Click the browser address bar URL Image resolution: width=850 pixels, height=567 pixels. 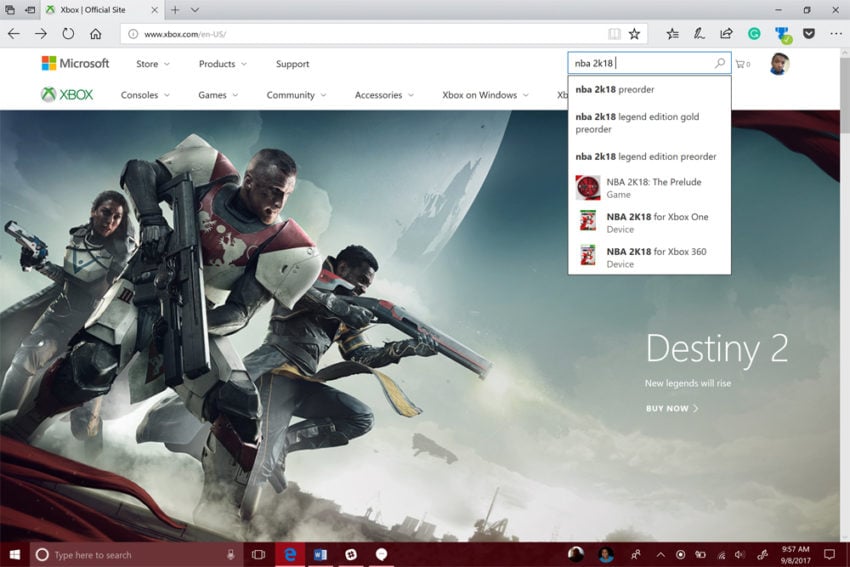pyautogui.click(x=185, y=34)
